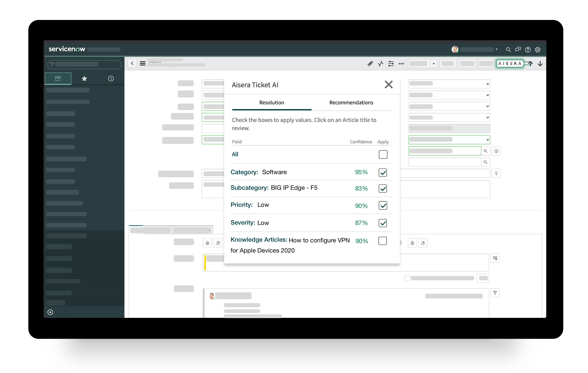The height and width of the screenshot is (373, 588).
Task: Uncheck the Severity Low checkbox
Action: tap(383, 223)
